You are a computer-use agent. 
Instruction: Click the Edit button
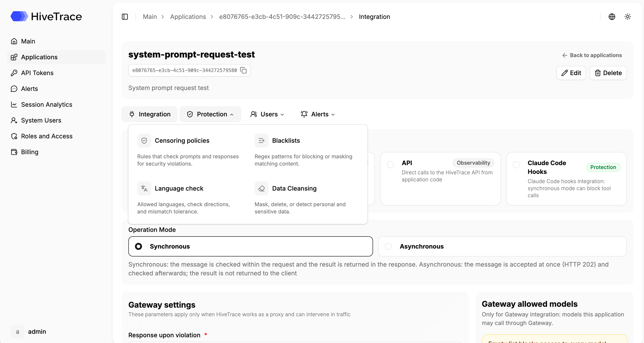click(x=571, y=73)
